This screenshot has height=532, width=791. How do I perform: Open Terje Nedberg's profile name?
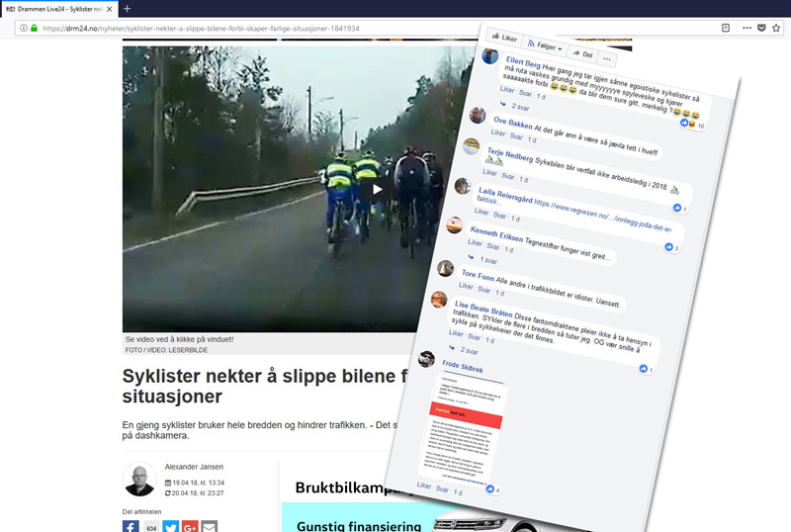tap(509, 154)
